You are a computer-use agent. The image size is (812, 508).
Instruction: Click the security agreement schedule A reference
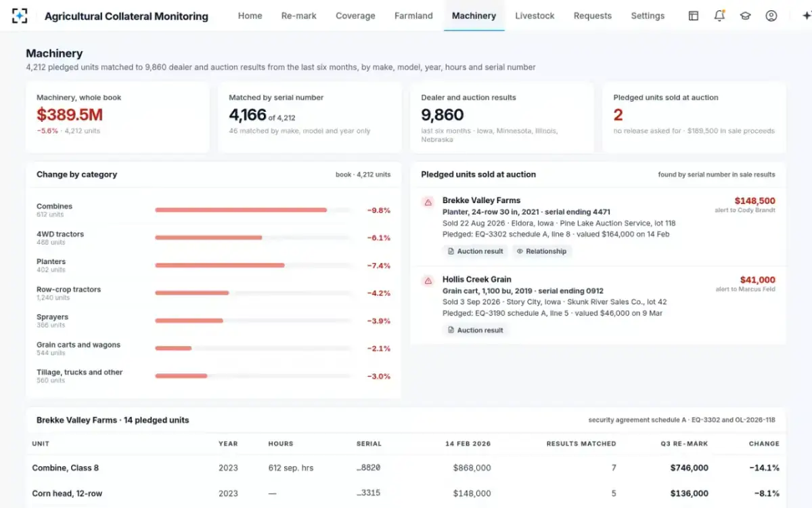pos(682,420)
